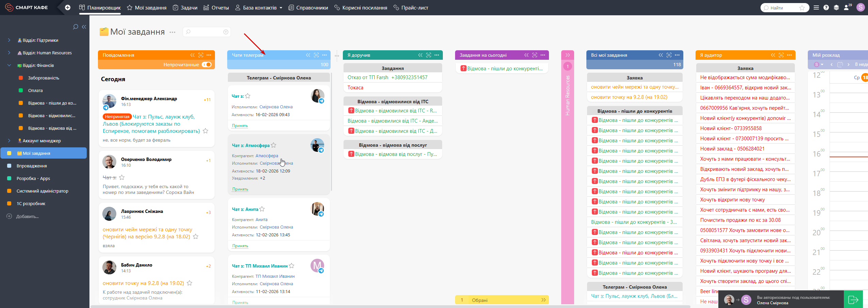Screen dimensions: 868x308
Task: Click the calendar icon in Мій розклад header
Action: click(x=840, y=65)
